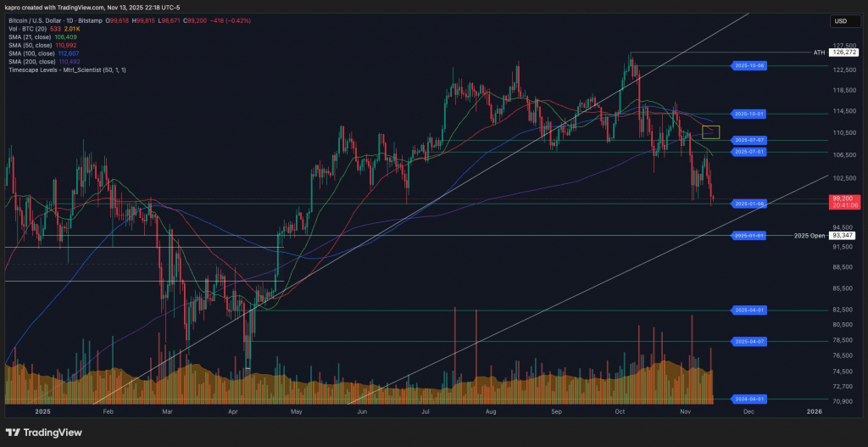Open the USD currency selector

pyautogui.click(x=841, y=21)
